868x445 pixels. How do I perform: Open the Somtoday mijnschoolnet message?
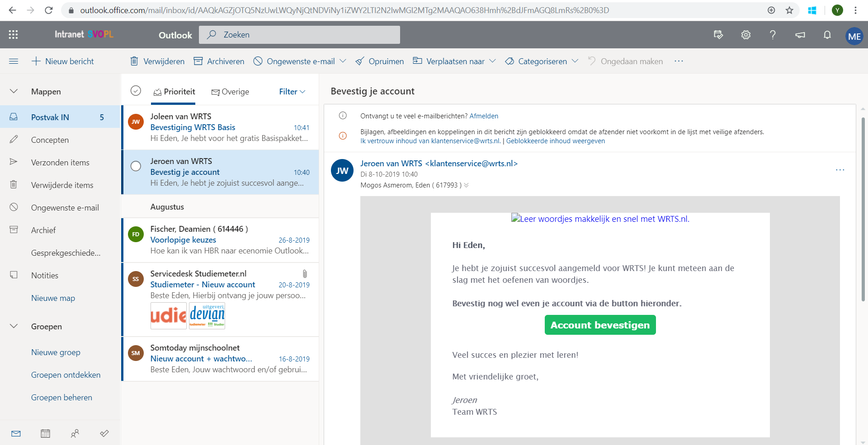coord(221,359)
